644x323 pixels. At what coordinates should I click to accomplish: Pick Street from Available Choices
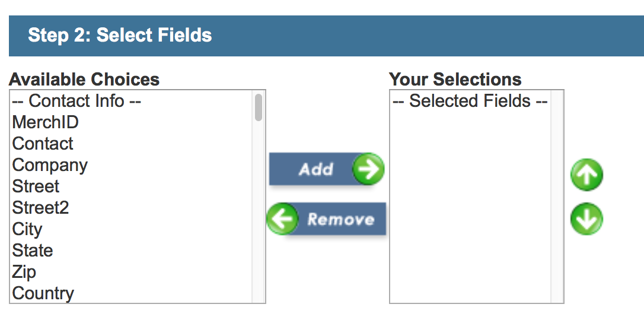(x=36, y=186)
